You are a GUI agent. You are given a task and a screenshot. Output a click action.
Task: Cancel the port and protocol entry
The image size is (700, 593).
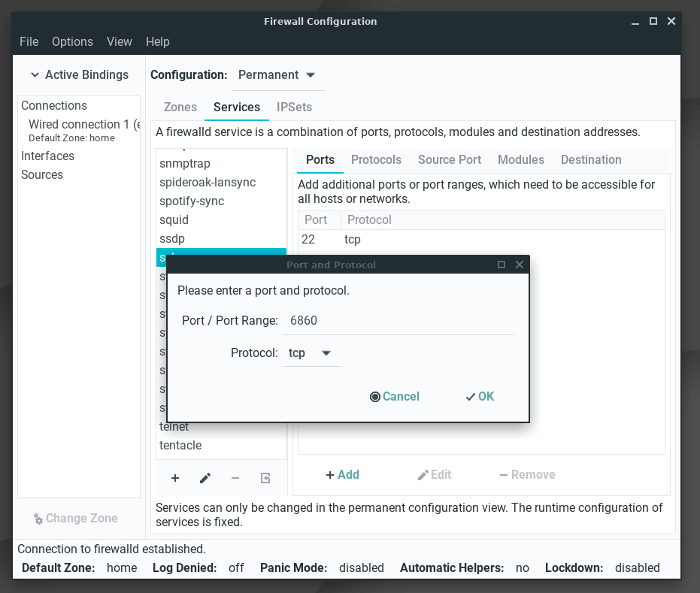pyautogui.click(x=395, y=397)
